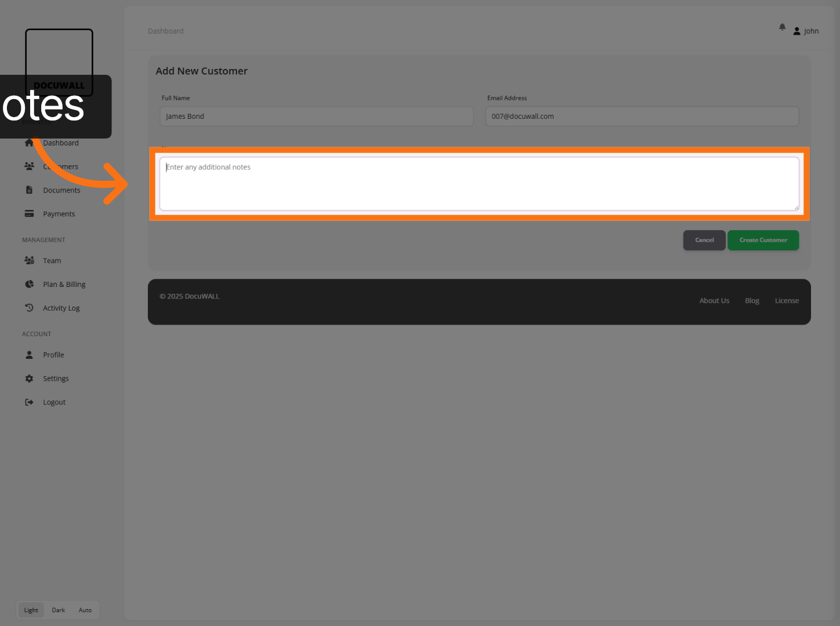Click the Dashboard breadcrumb
The height and width of the screenshot is (626, 840).
point(165,31)
